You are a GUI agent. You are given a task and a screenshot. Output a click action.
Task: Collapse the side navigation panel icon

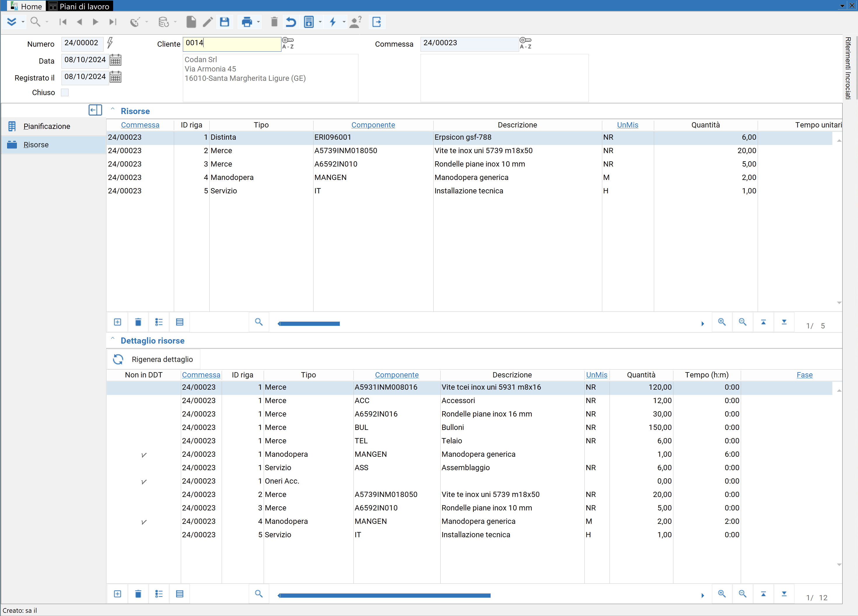(x=95, y=110)
